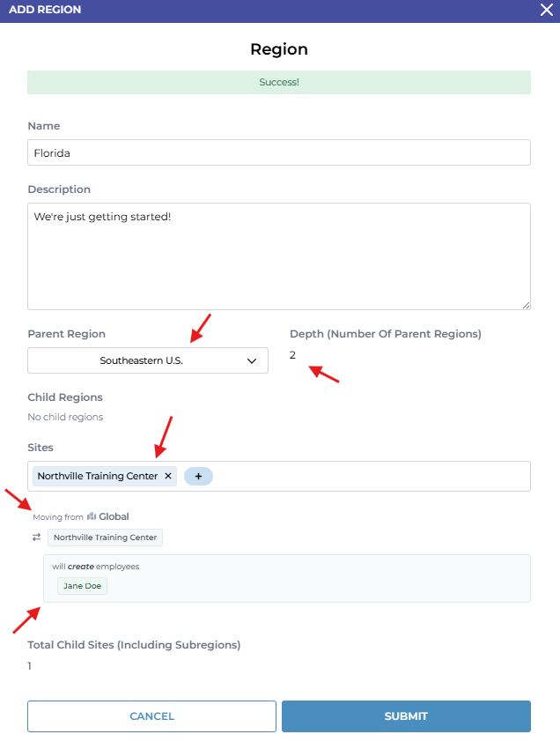Image resolution: width=560 pixels, height=749 pixels.
Task: Focus the Name field containing Florida
Action: pos(278,152)
